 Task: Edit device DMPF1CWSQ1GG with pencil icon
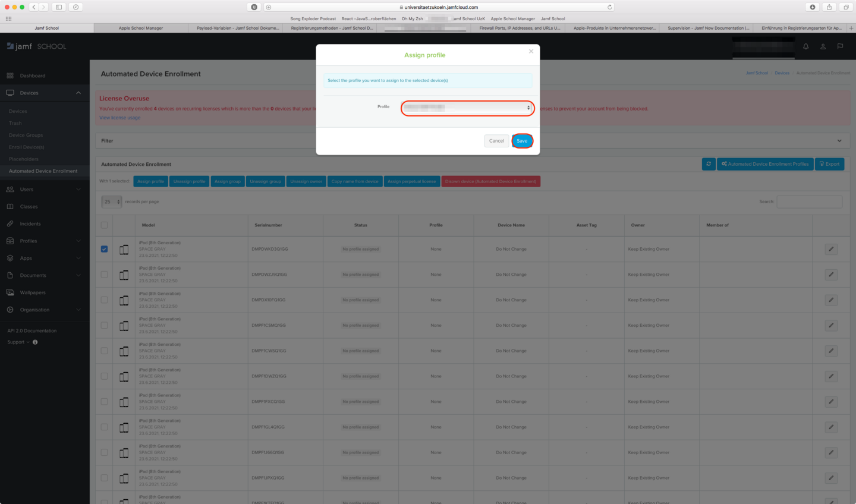pyautogui.click(x=831, y=351)
